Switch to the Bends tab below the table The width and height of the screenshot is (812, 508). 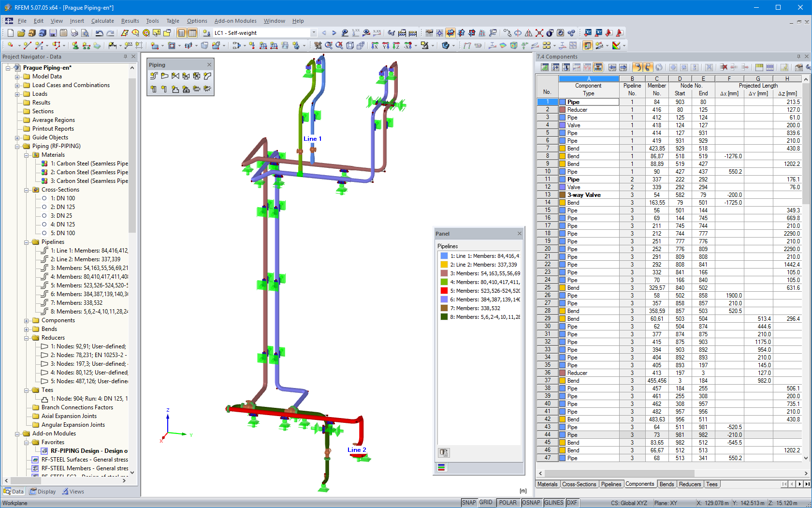click(x=667, y=484)
